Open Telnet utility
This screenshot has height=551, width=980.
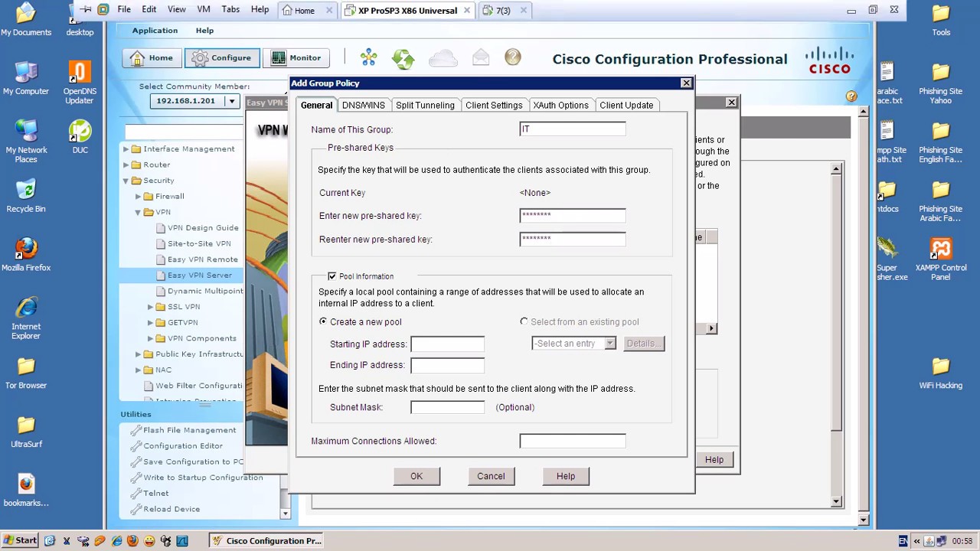[x=155, y=493]
